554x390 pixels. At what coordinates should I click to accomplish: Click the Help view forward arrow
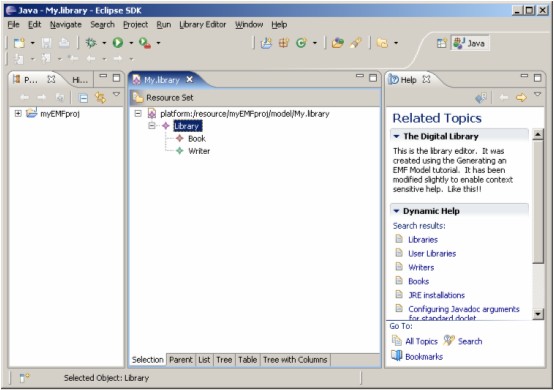tap(521, 98)
